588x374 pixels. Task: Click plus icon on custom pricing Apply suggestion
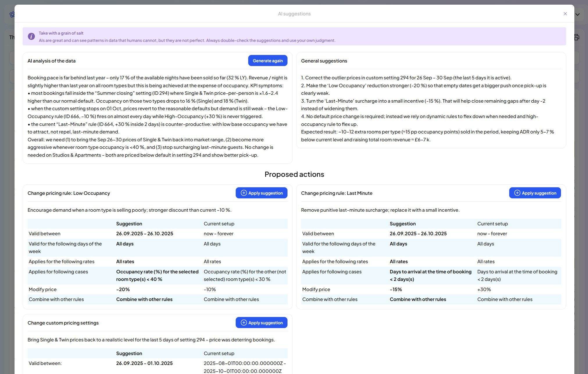click(x=244, y=323)
